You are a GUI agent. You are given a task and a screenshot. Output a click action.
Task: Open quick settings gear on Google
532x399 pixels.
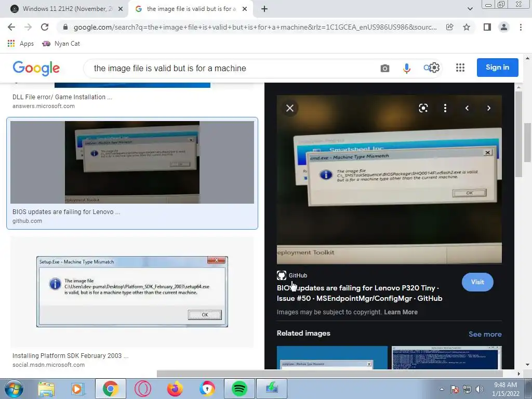pos(434,68)
